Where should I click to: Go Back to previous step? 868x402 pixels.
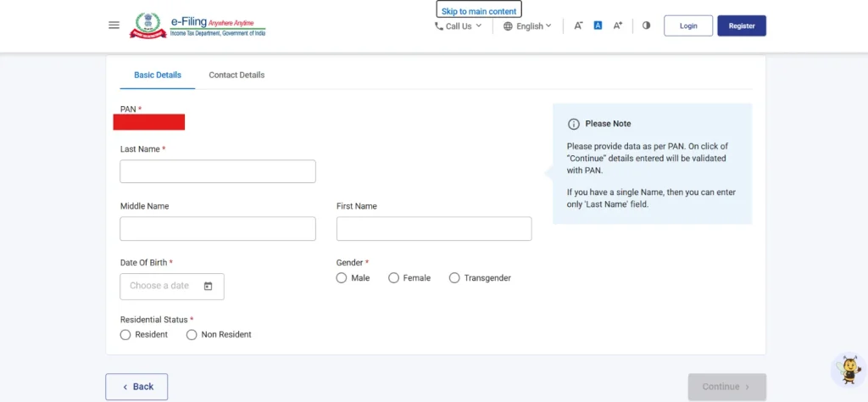(x=136, y=387)
